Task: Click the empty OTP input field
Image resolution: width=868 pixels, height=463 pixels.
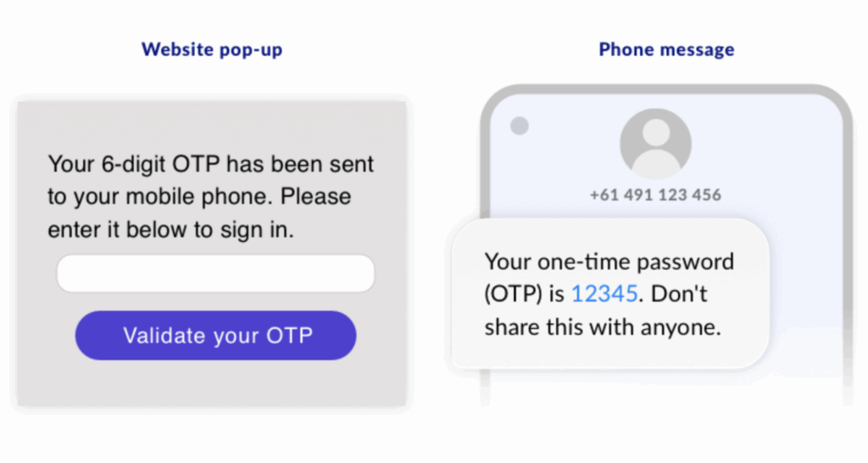Action: point(216,273)
